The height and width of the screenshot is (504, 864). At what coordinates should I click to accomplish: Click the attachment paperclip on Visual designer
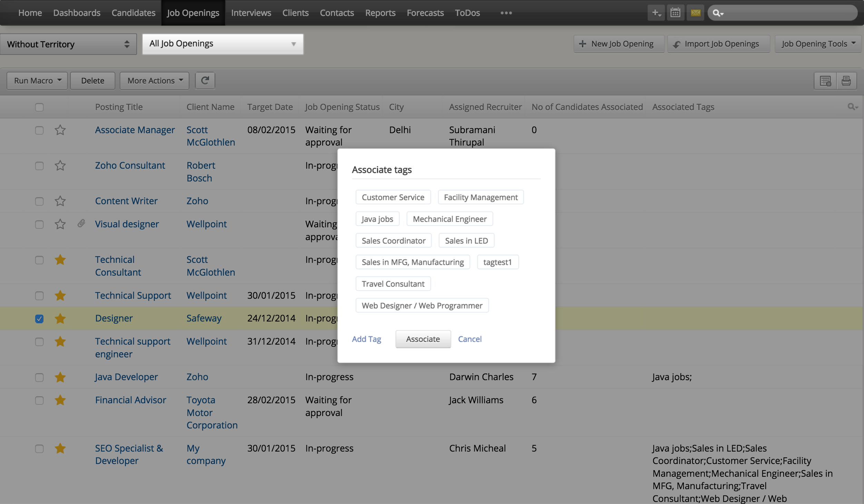[x=81, y=224]
